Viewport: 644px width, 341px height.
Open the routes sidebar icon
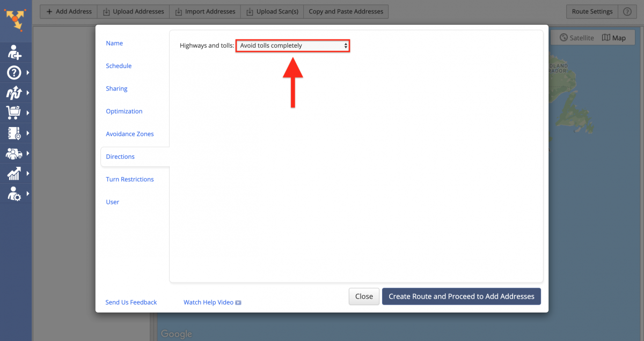pyautogui.click(x=13, y=93)
